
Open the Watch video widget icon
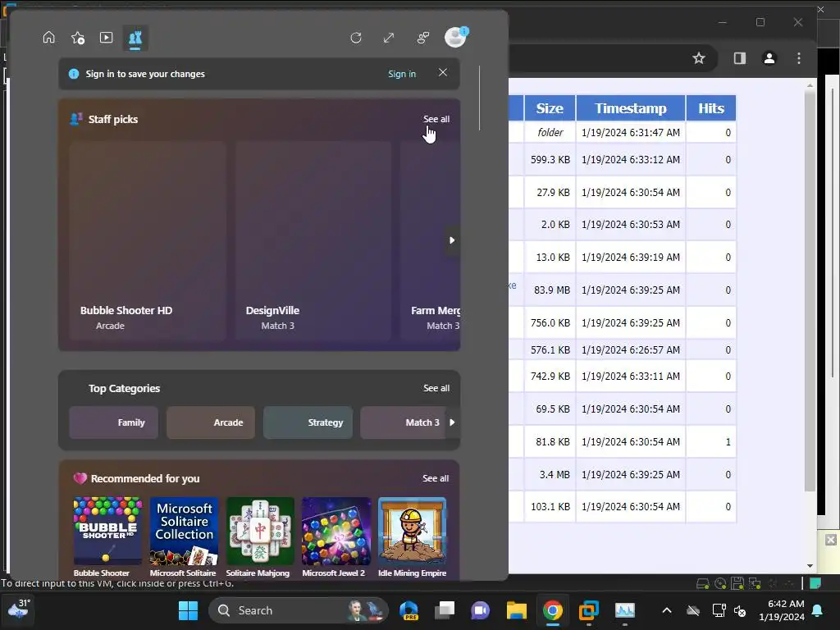click(x=106, y=38)
